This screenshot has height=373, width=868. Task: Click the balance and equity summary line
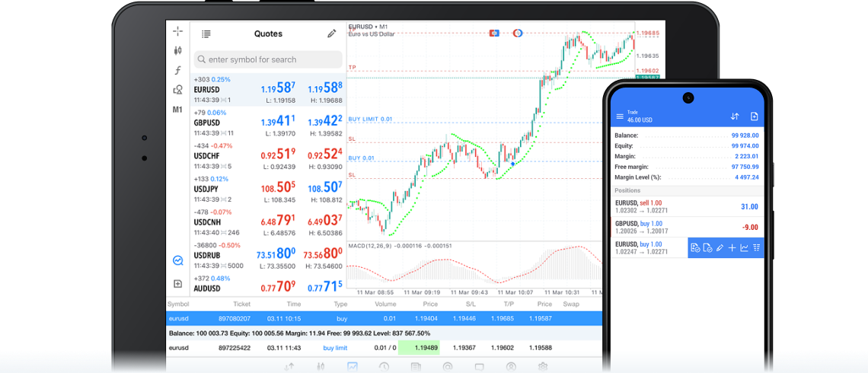[x=299, y=333]
